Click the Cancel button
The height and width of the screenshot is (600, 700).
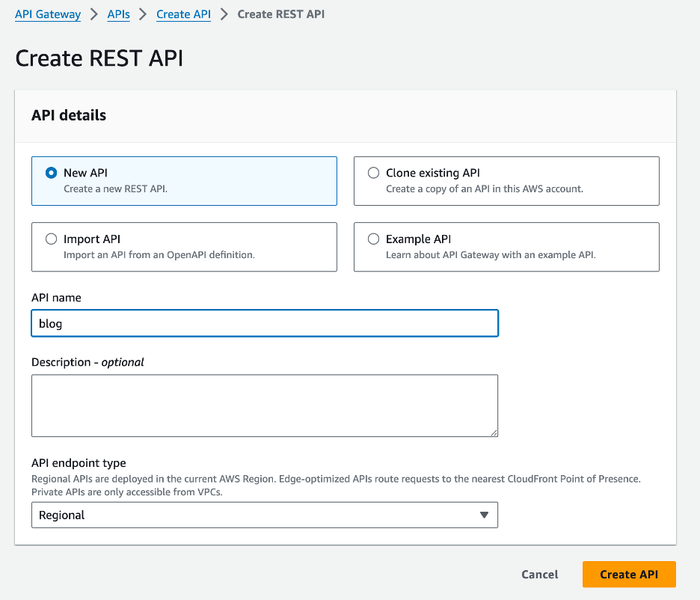tap(539, 574)
